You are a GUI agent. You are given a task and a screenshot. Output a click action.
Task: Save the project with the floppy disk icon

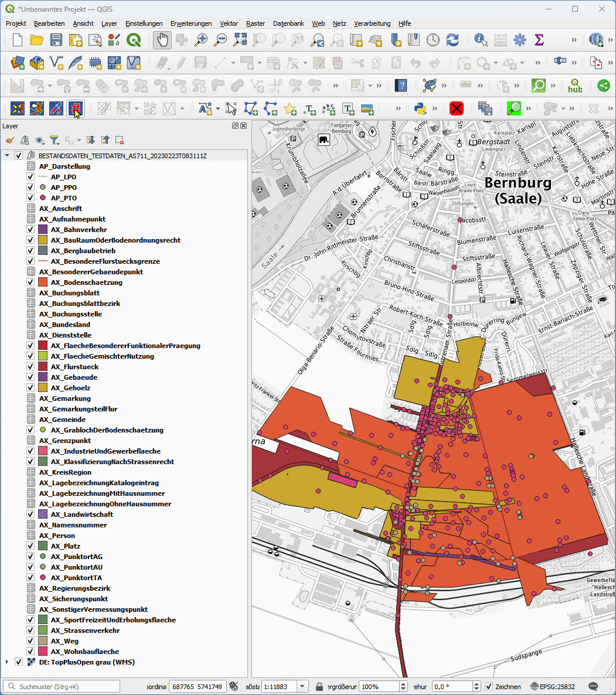(x=56, y=40)
